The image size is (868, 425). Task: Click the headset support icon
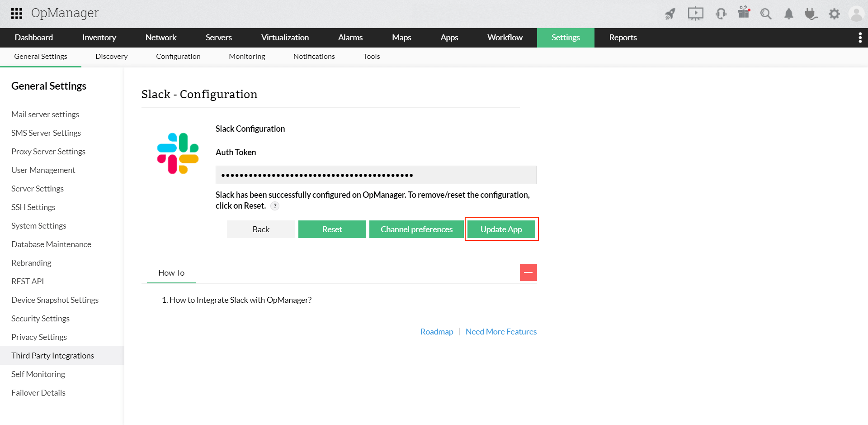[721, 14]
